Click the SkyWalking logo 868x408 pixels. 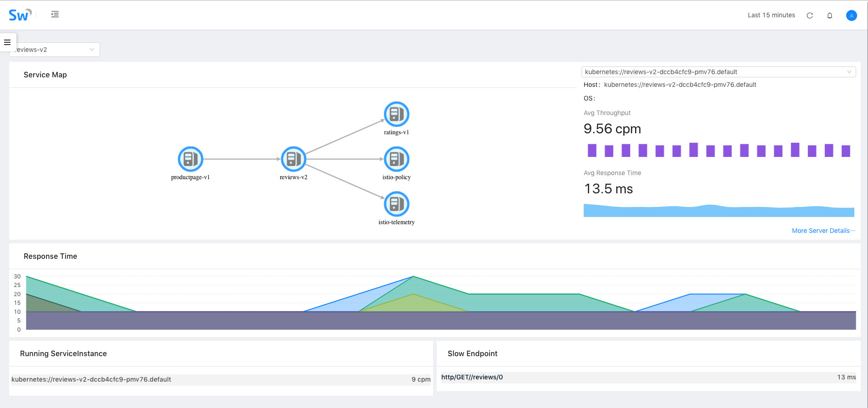point(20,15)
